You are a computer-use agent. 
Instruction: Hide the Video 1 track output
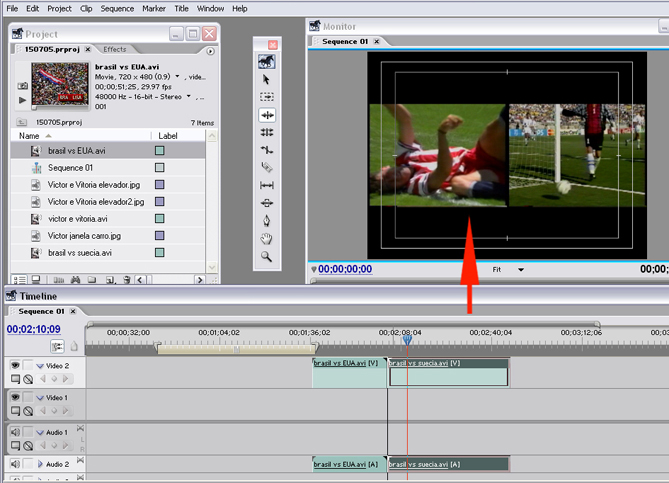(15, 398)
